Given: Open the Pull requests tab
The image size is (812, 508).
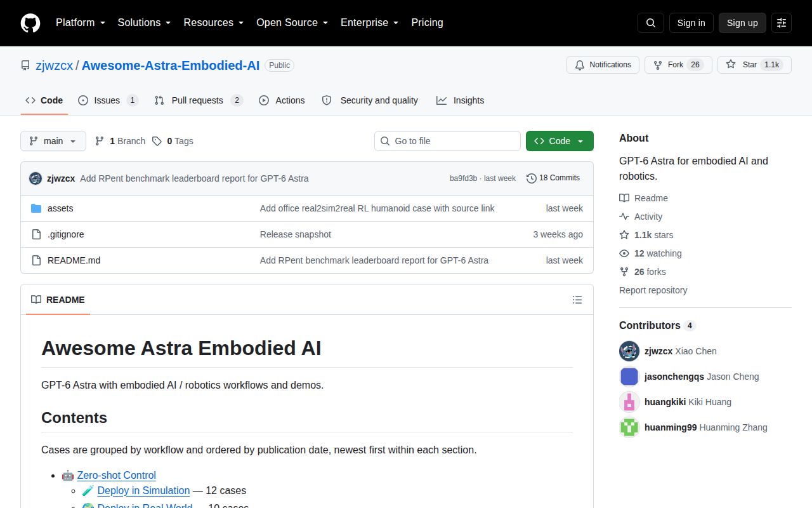Looking at the screenshot, I should coord(199,100).
